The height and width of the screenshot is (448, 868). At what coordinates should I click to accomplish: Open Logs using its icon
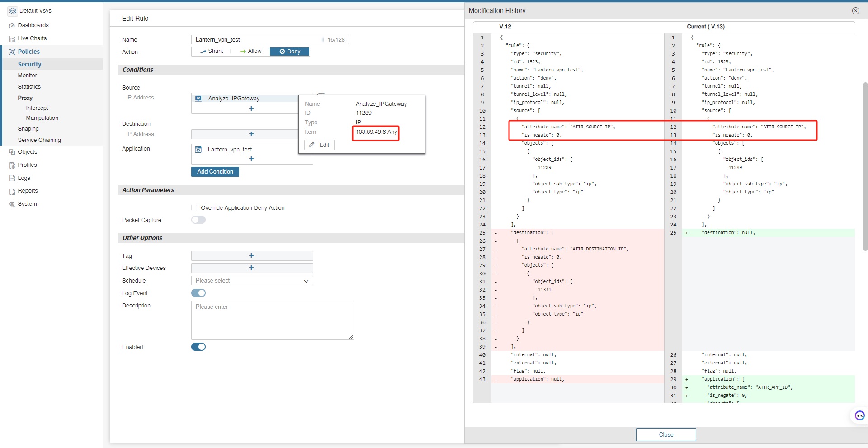(12, 179)
